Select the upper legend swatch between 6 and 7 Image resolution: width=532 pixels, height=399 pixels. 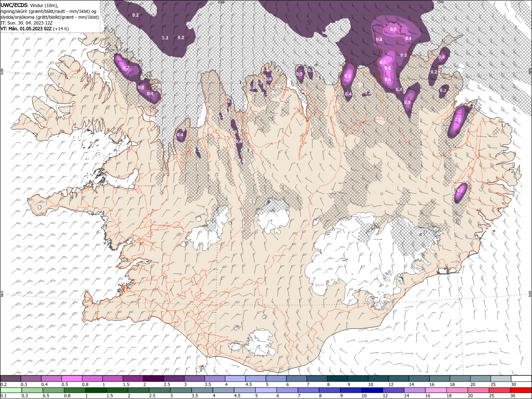click(297, 378)
